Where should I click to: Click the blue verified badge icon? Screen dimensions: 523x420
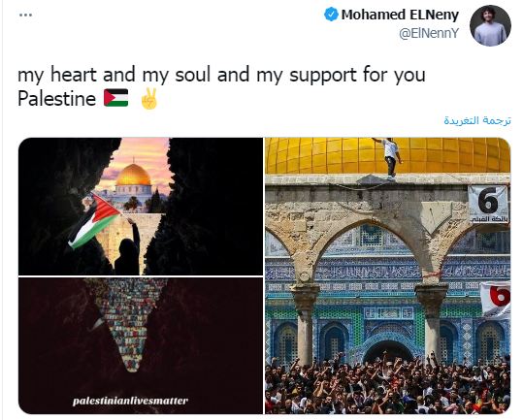331,15
